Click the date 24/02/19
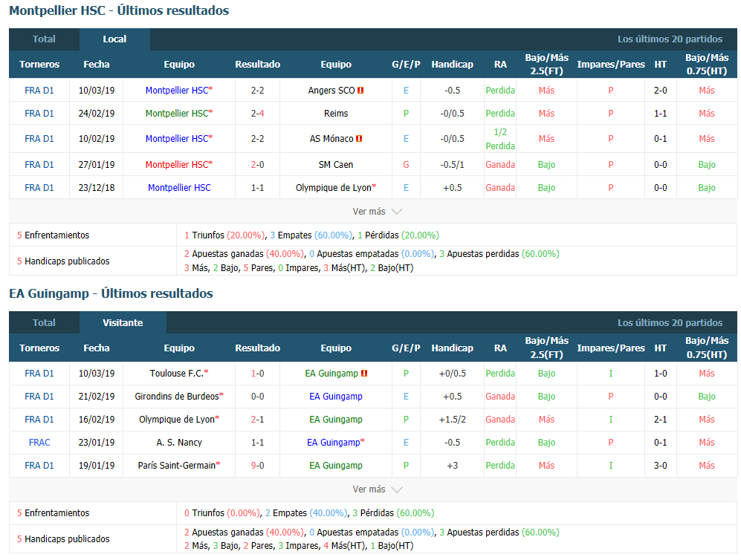This screenshot has height=560, width=741. [x=97, y=114]
